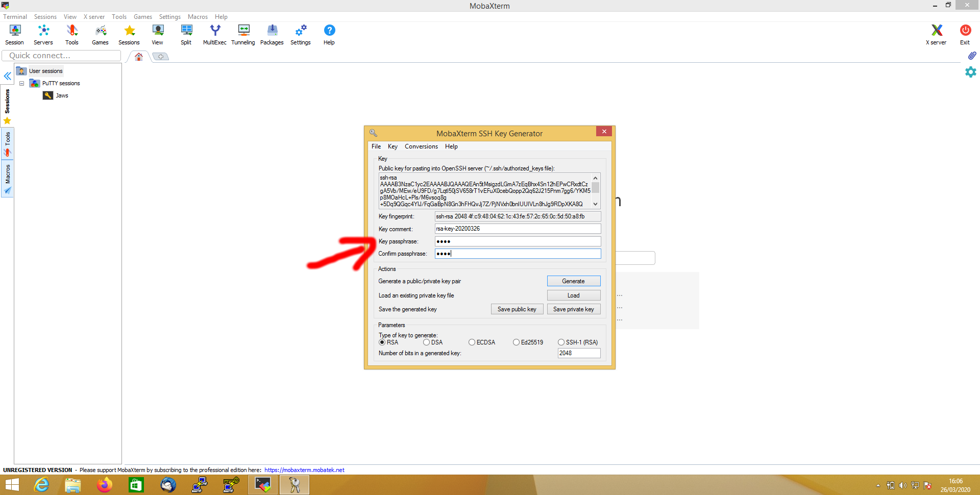The height and width of the screenshot is (495, 980).
Task: Switch to the Tools sidebar tab
Action: coord(7,144)
